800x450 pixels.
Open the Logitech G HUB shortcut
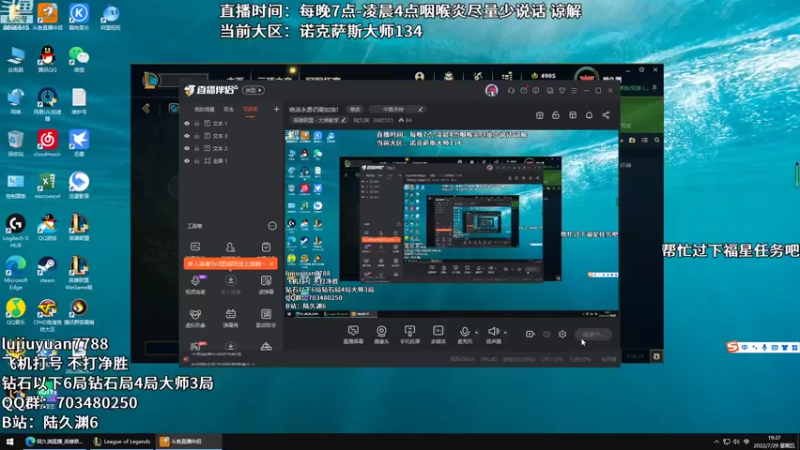click(16, 231)
